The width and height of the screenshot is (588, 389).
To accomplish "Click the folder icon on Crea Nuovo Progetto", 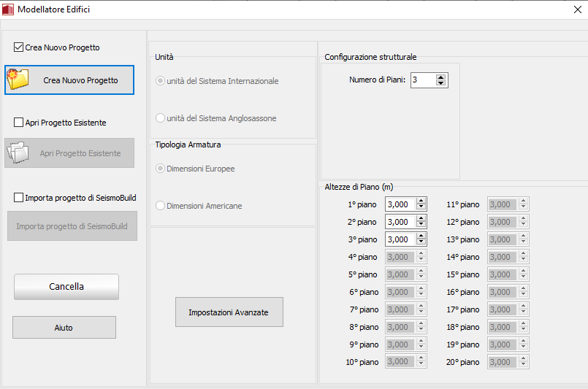I will tap(18, 80).
